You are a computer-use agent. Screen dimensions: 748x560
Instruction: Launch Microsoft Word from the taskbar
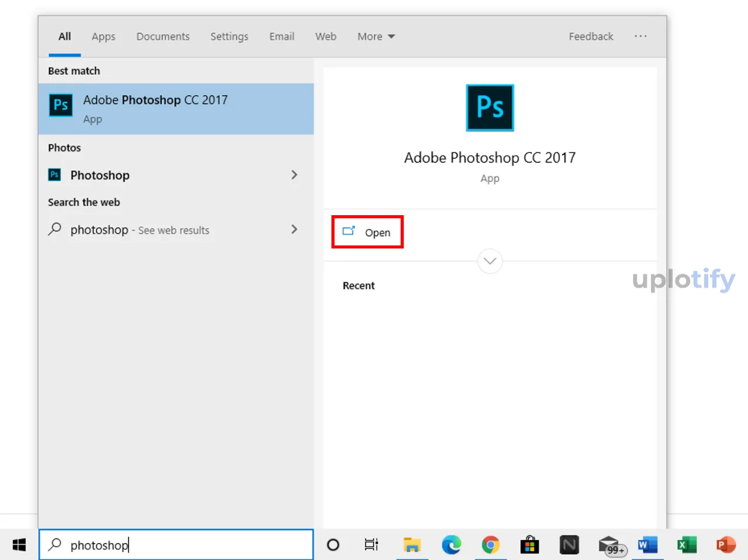(647, 545)
